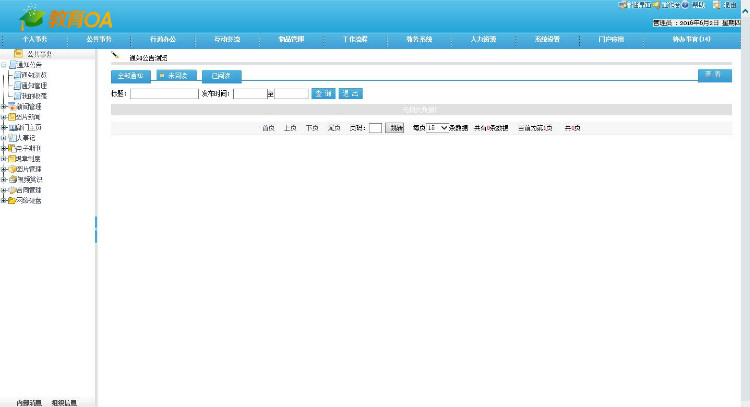This screenshot has height=407, width=750.
Task: Collapse the 通知公告 tree node
Action: (4, 65)
